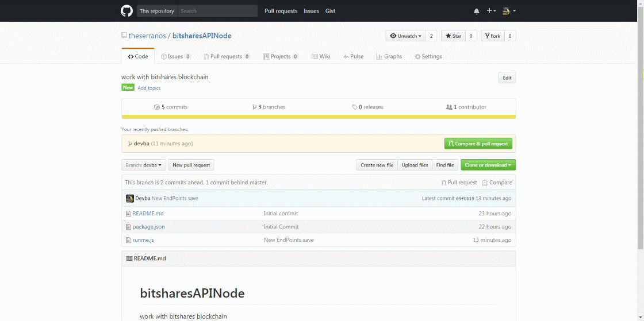Image resolution: width=644 pixels, height=321 pixels.
Task: Open Gist in top navigation
Action: [x=330, y=11]
